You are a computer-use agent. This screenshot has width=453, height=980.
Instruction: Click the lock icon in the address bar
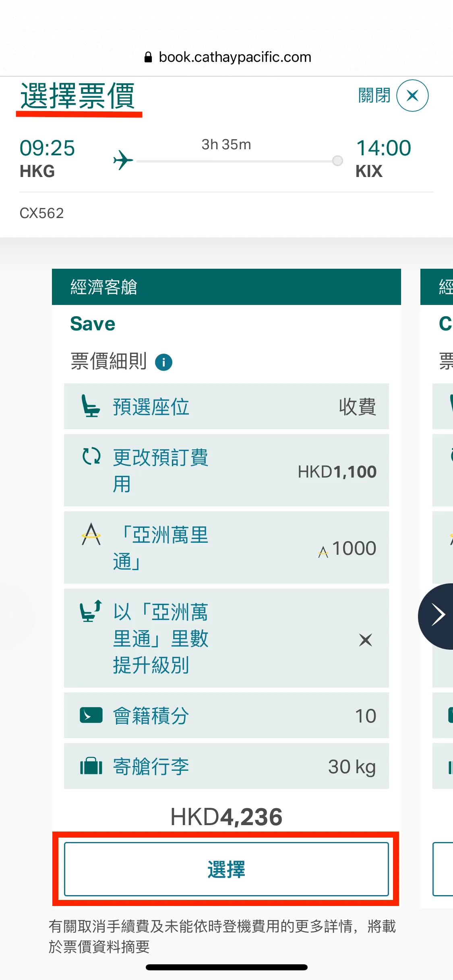148,57
